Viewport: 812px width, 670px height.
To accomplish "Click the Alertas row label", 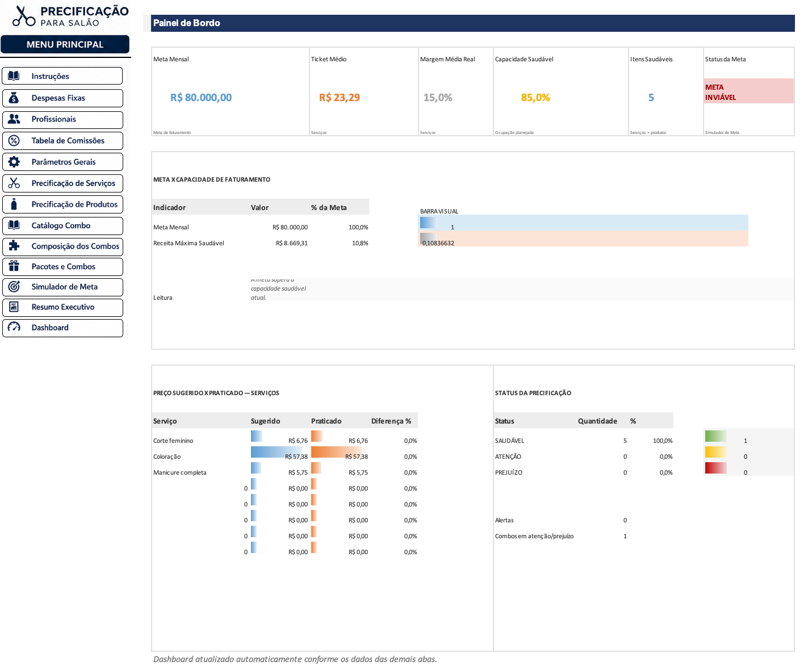I will pos(504,520).
